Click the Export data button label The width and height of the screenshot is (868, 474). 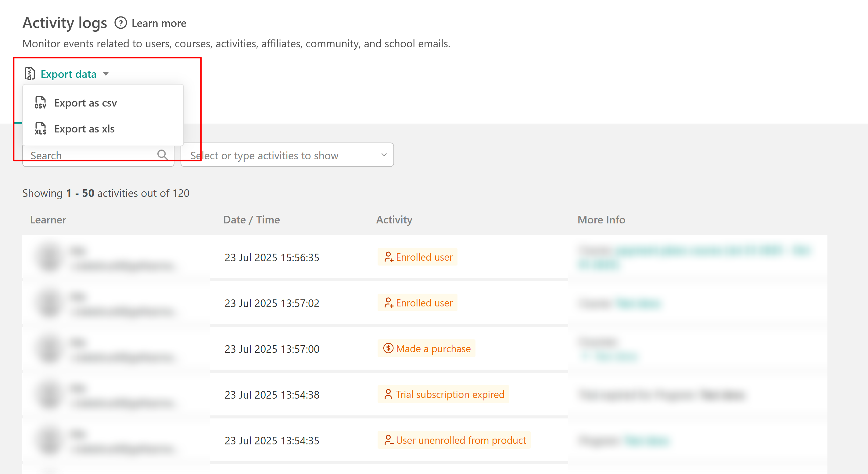68,74
